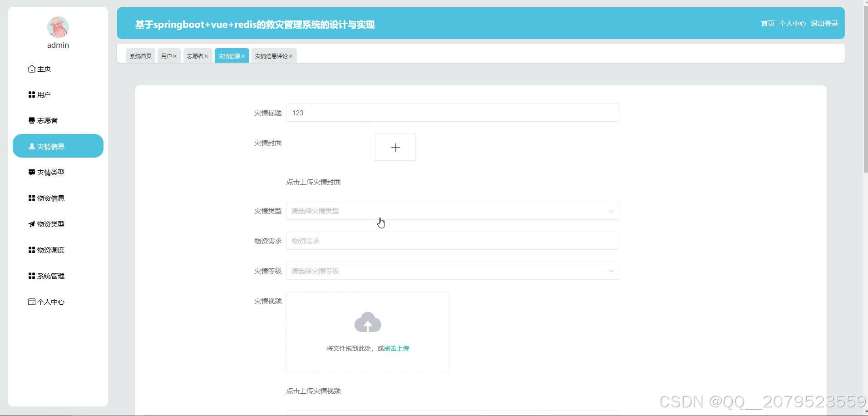Open the 物资信息 materials icon
This screenshot has height=416, width=868.
31,198
